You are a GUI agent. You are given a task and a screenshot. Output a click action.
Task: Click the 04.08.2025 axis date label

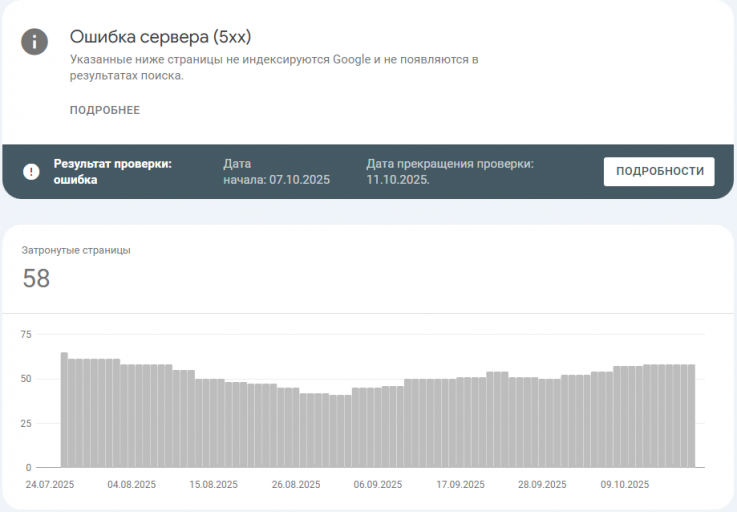point(132,485)
